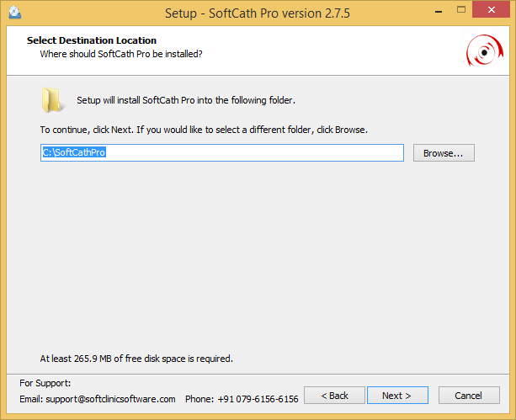Image resolution: width=516 pixels, height=420 pixels.
Task: Click the C:\SoftCathPro destination path field
Action: pos(222,152)
